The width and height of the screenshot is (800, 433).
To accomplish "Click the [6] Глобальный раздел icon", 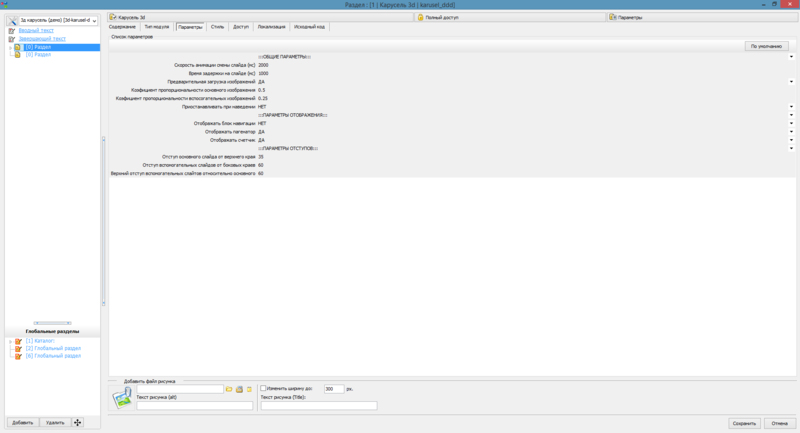I will tap(18, 356).
